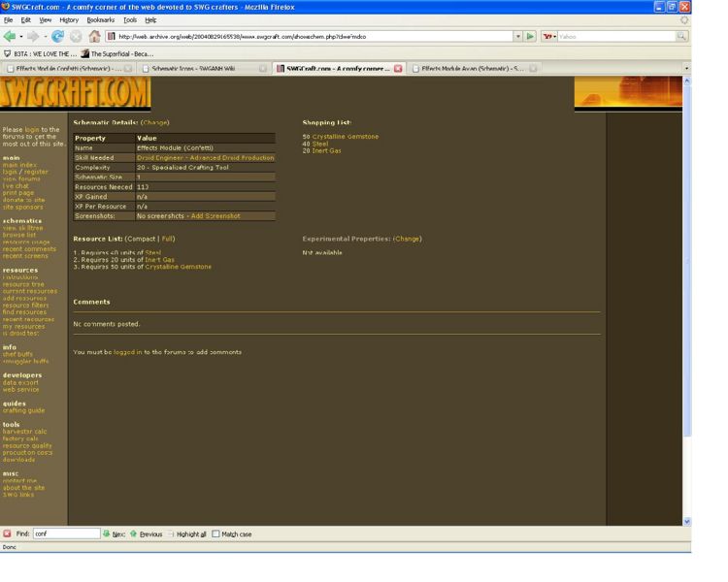This screenshot has height=582, width=728.
Task: Click the green Go arrow beside address bar
Action: click(x=531, y=36)
